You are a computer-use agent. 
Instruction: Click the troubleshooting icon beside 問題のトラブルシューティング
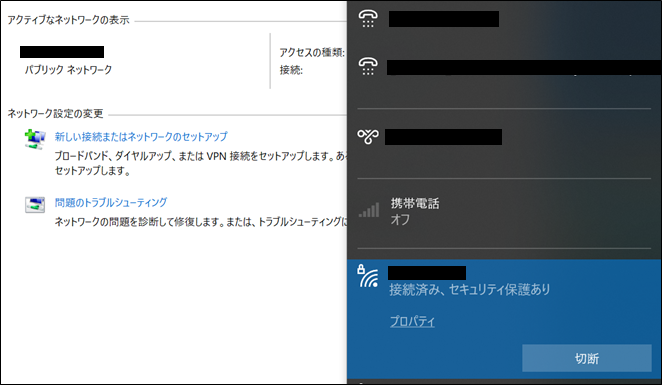pyautogui.click(x=35, y=205)
